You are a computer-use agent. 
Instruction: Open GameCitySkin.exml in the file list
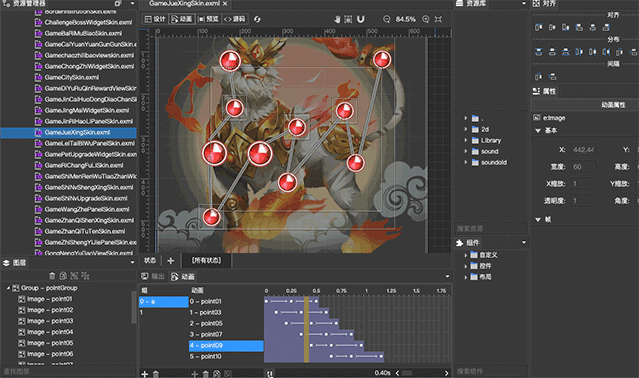[x=72, y=77]
